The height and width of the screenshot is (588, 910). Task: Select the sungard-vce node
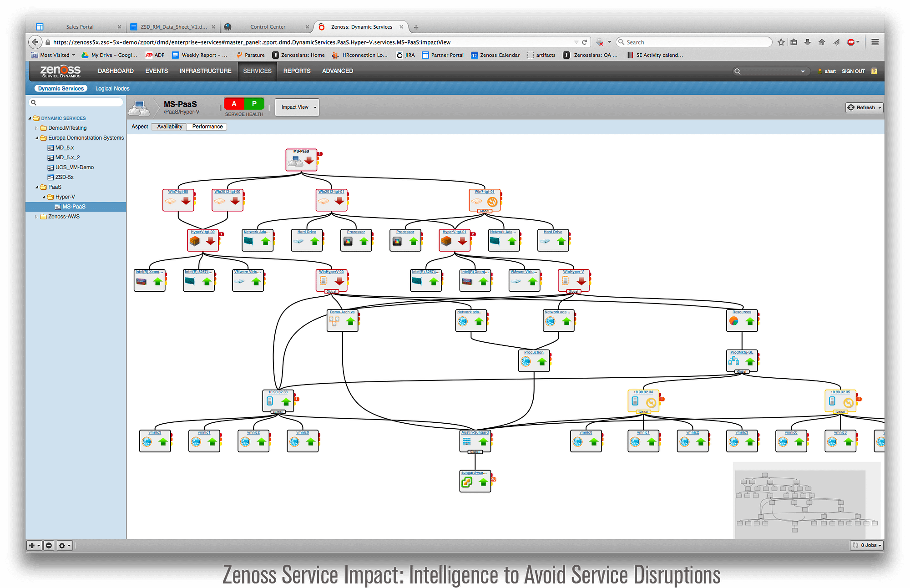coord(475,481)
